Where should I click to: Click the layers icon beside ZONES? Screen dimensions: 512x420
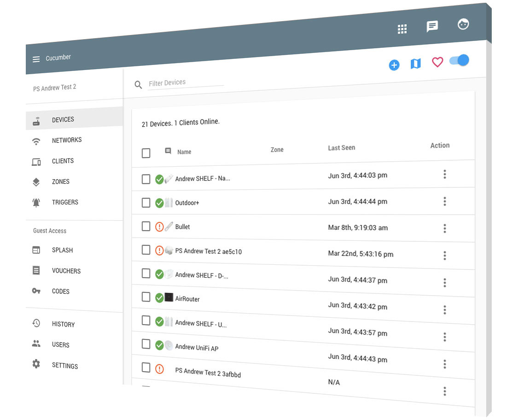[36, 182]
